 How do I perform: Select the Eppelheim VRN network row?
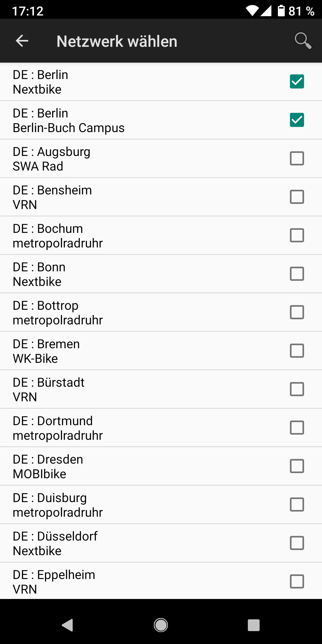tap(119, 581)
